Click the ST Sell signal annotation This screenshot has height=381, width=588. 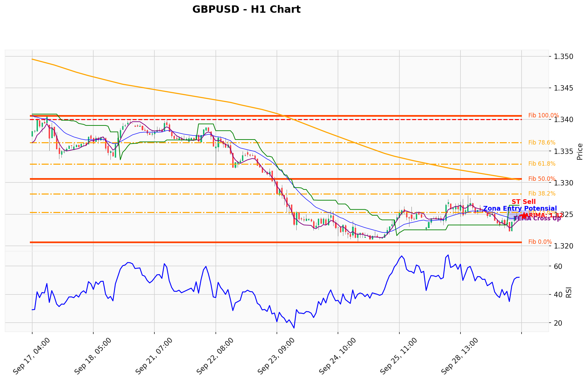pos(524,202)
